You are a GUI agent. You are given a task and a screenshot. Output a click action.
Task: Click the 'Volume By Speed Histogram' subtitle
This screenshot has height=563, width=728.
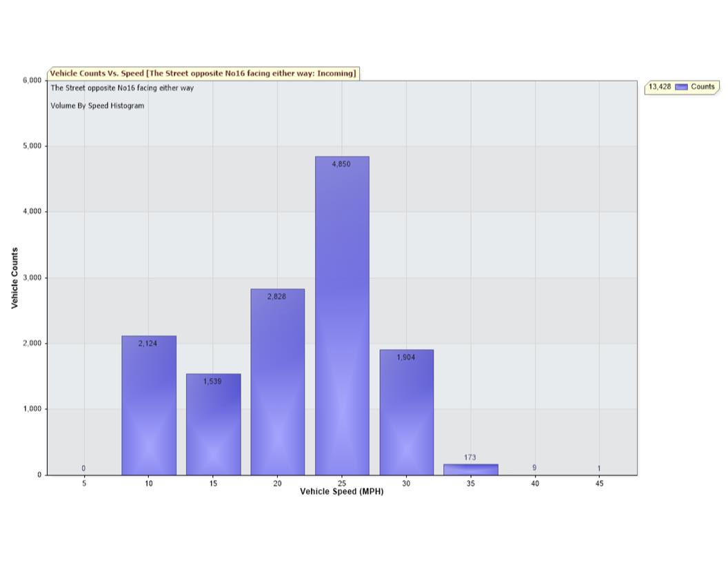[x=97, y=106]
